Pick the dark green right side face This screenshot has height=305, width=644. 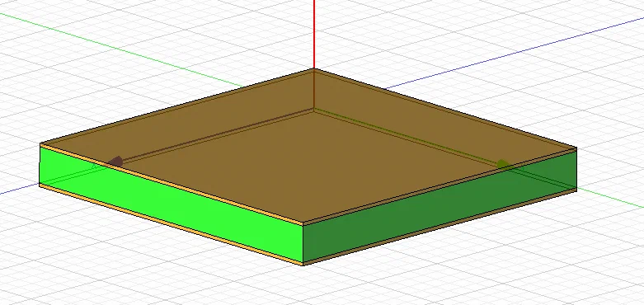tap(440, 207)
